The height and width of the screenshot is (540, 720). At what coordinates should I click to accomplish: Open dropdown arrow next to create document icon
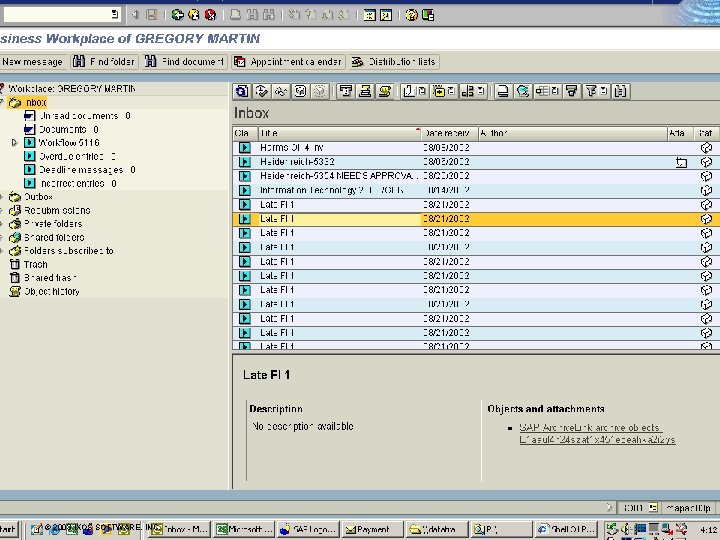[422, 91]
